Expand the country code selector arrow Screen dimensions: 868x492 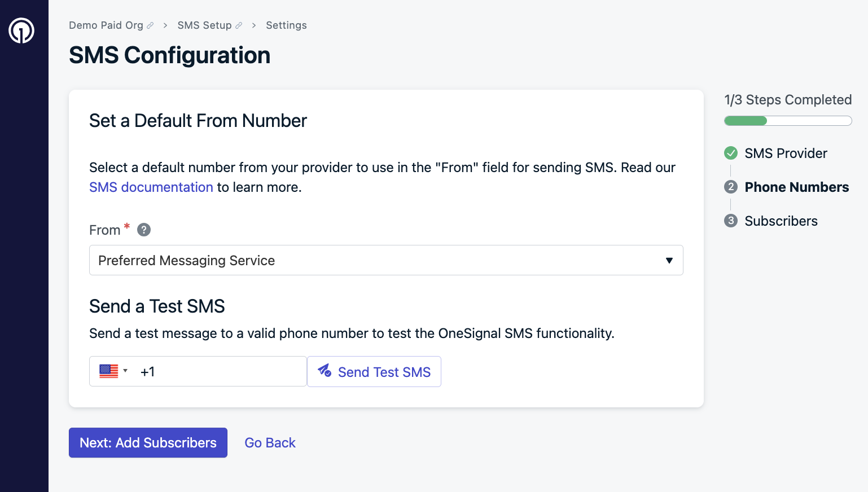125,371
